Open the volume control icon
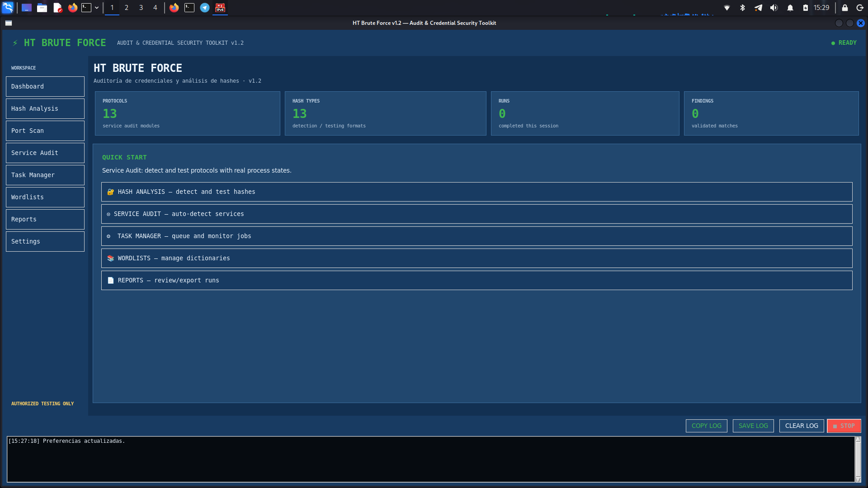This screenshot has width=868, height=488. [774, 8]
